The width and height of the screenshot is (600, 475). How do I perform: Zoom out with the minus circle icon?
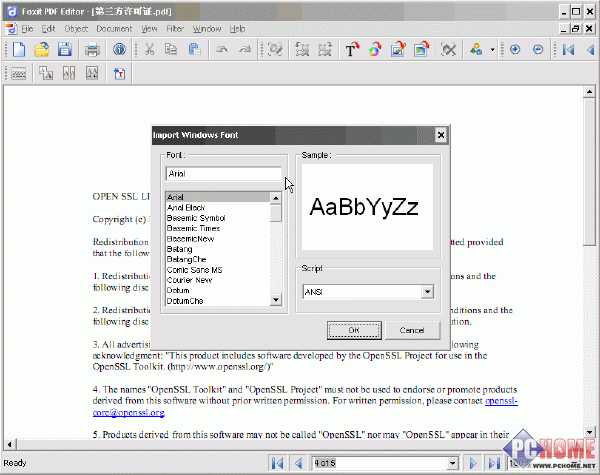(538, 50)
